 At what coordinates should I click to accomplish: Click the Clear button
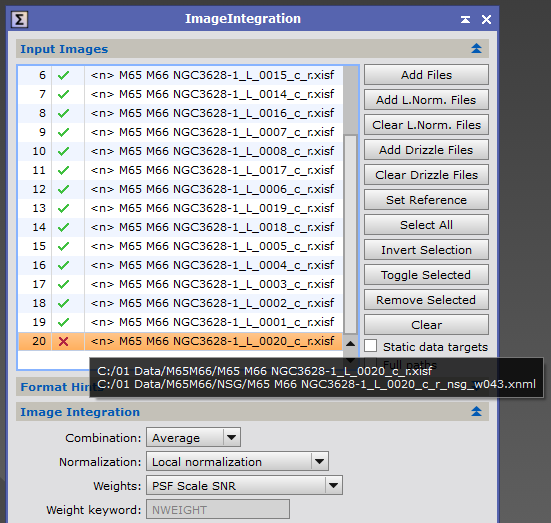tap(426, 325)
